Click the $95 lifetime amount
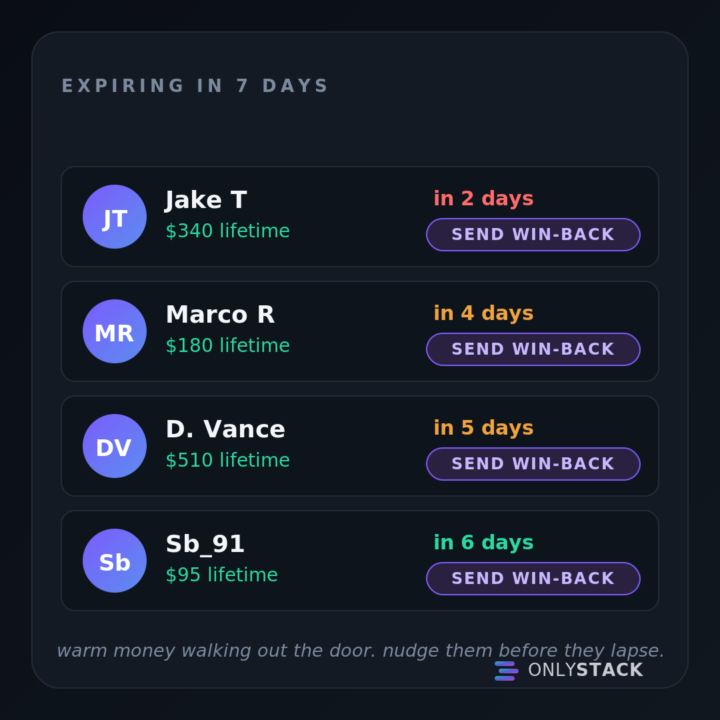720x720 pixels. [222, 574]
